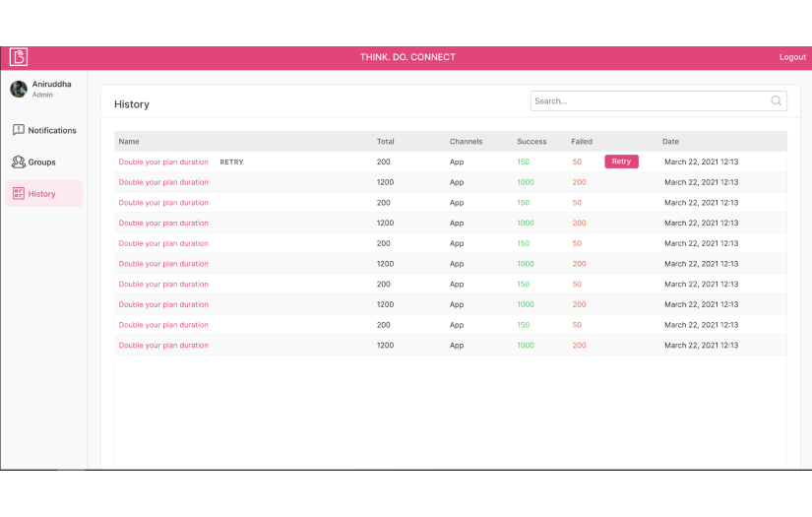Click total 200 in the Retry row
This screenshot has width=812, height=517.
(383, 162)
